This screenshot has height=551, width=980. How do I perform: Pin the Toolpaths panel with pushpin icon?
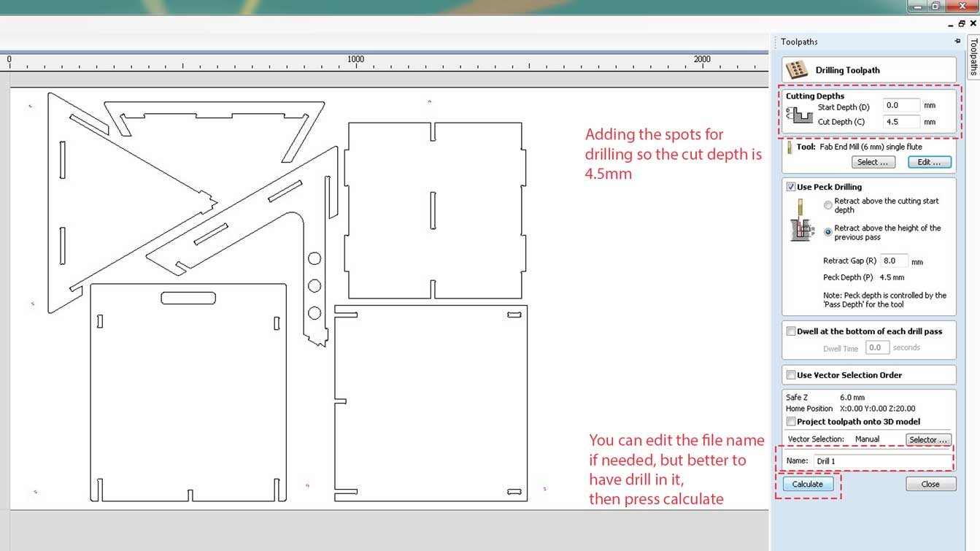point(957,42)
